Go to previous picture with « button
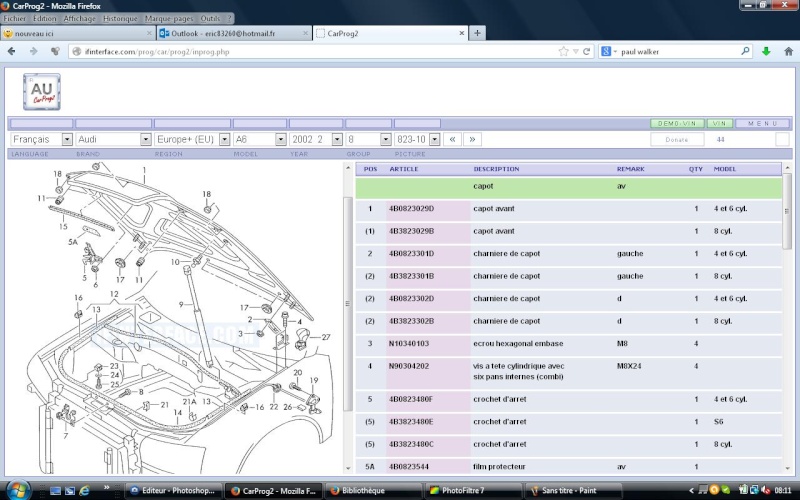This screenshot has height=500, width=800. tap(452, 139)
